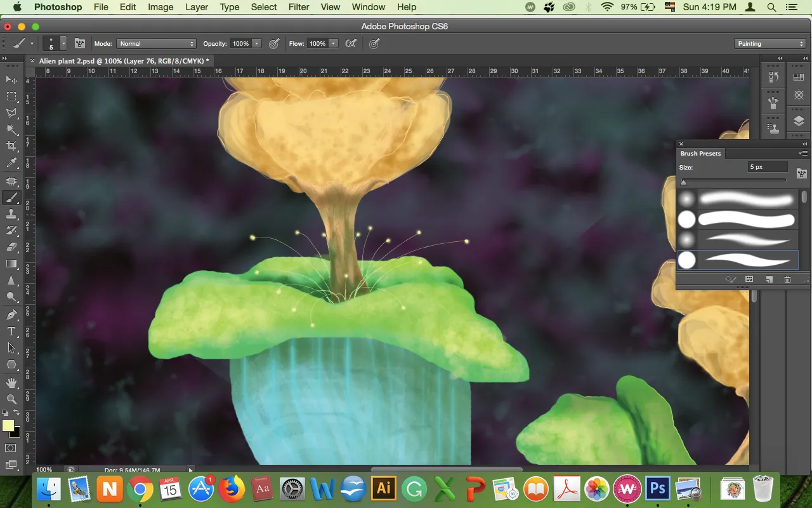Screen dimensions: 812x508
Task: Reset to default foreground and background colors
Action: point(6,413)
